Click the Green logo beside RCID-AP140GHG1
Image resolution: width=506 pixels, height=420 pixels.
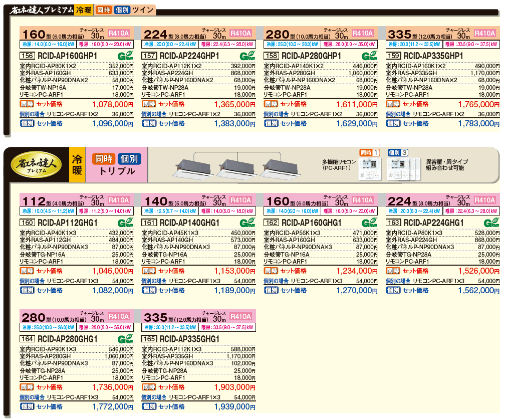(247, 223)
